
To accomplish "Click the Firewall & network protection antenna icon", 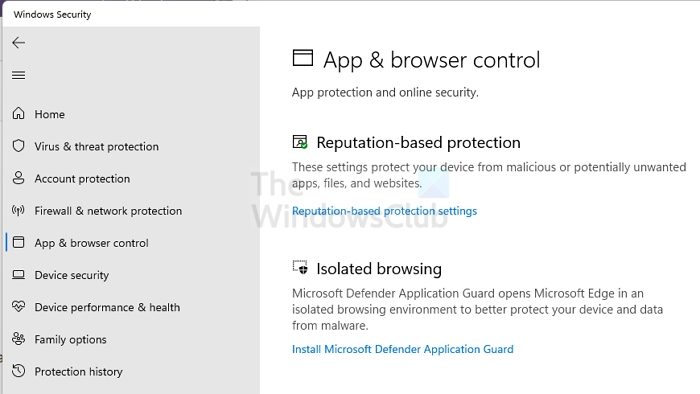I will pos(18,210).
